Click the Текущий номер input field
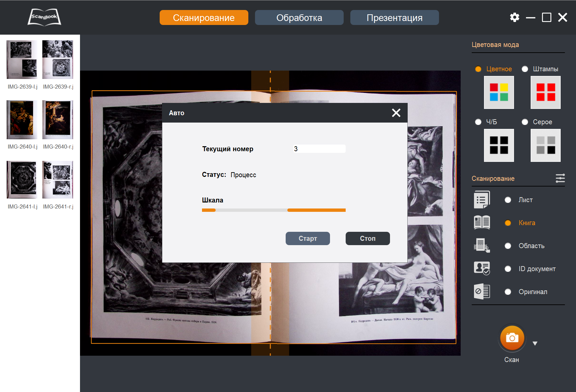 pyautogui.click(x=319, y=149)
